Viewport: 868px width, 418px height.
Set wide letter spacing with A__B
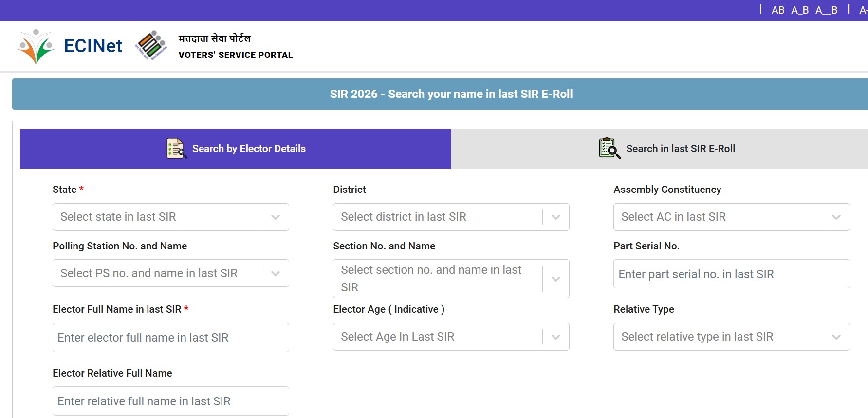(827, 10)
